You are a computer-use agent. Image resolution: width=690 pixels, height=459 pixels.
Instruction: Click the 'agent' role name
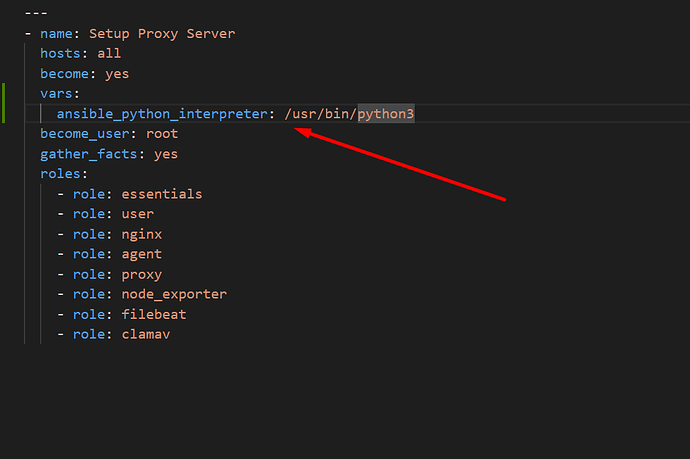tap(142, 254)
